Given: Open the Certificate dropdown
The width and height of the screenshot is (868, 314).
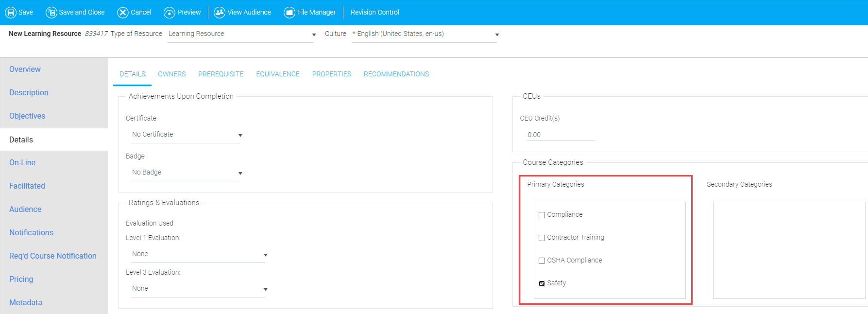Looking at the screenshot, I should [x=187, y=135].
